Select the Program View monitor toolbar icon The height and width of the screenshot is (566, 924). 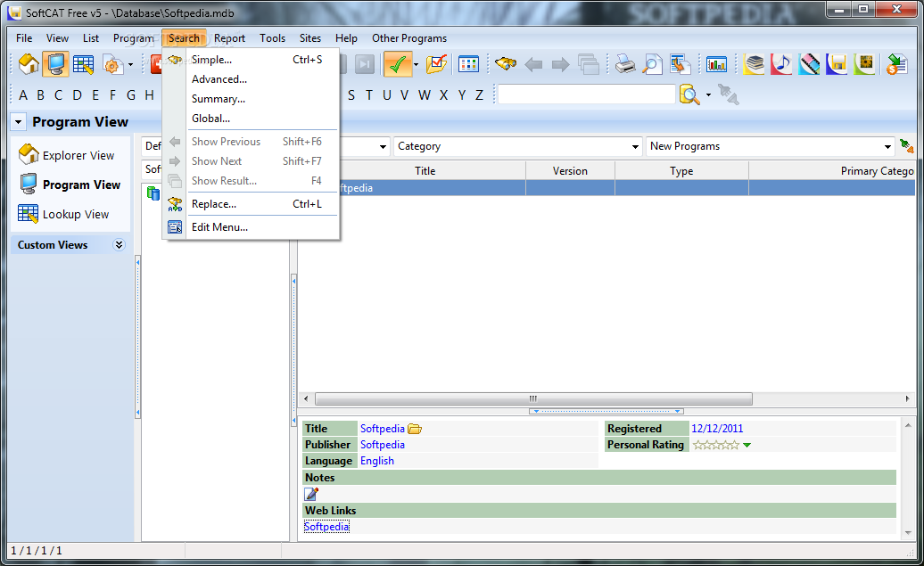coord(55,64)
